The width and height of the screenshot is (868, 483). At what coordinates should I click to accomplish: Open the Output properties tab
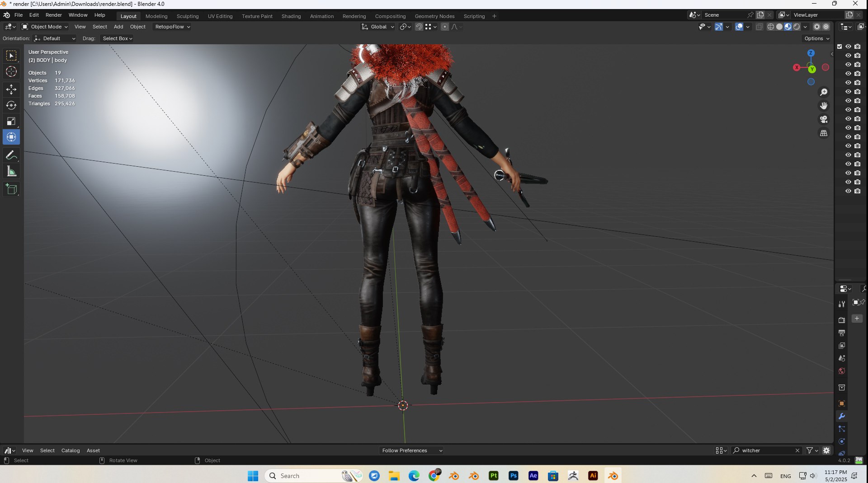[842, 333]
